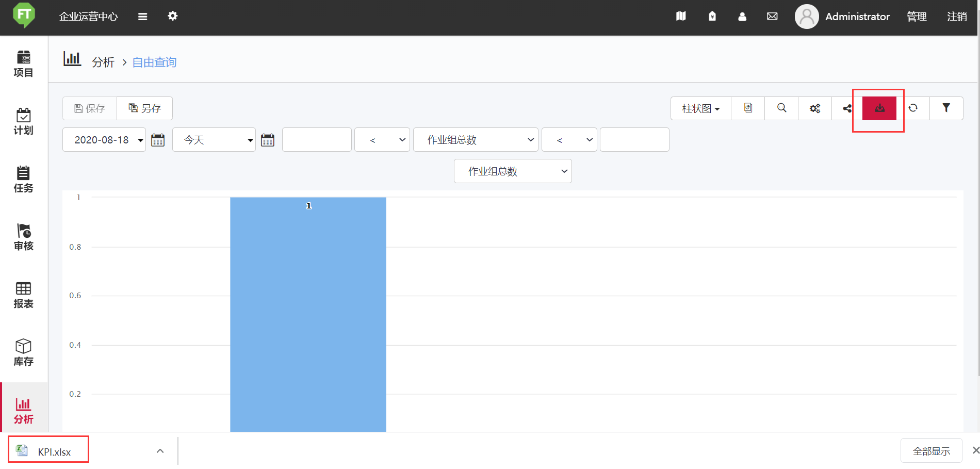This screenshot has height=469, width=980.
Task: Expand the 柱状图 chart type dropdown
Action: pos(700,108)
